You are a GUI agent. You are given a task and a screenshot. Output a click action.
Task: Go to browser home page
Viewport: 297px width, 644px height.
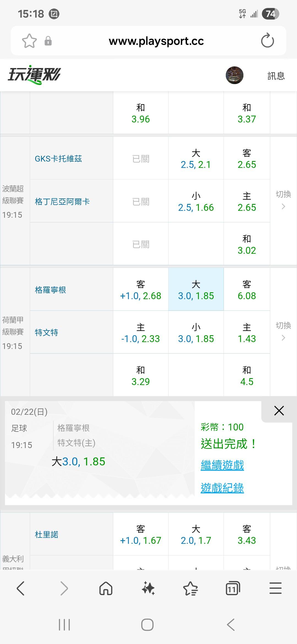pyautogui.click(x=106, y=588)
